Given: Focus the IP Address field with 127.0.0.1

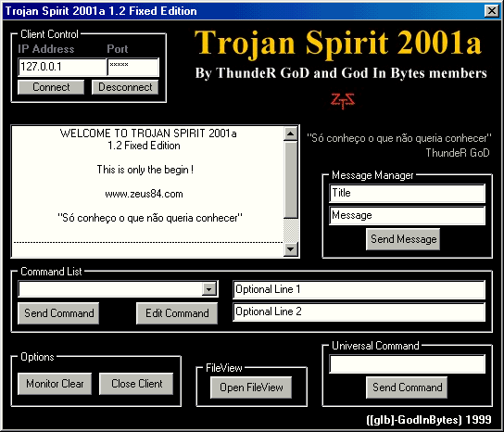Looking at the screenshot, I should coord(62,67).
